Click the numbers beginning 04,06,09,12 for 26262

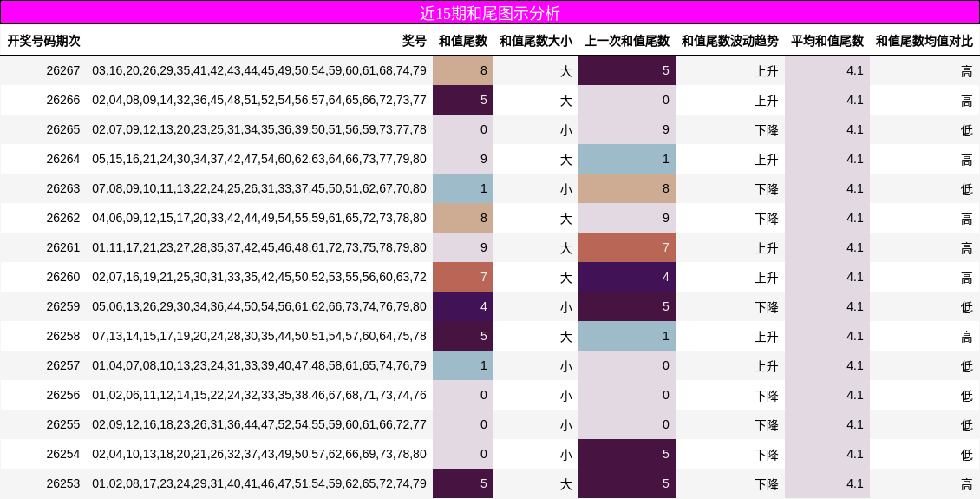click(258, 218)
